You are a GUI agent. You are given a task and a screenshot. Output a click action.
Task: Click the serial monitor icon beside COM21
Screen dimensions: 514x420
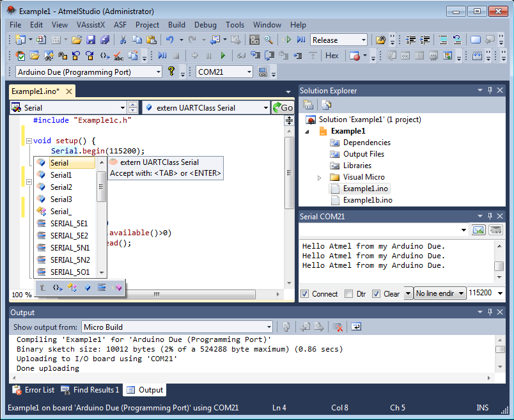(x=263, y=72)
